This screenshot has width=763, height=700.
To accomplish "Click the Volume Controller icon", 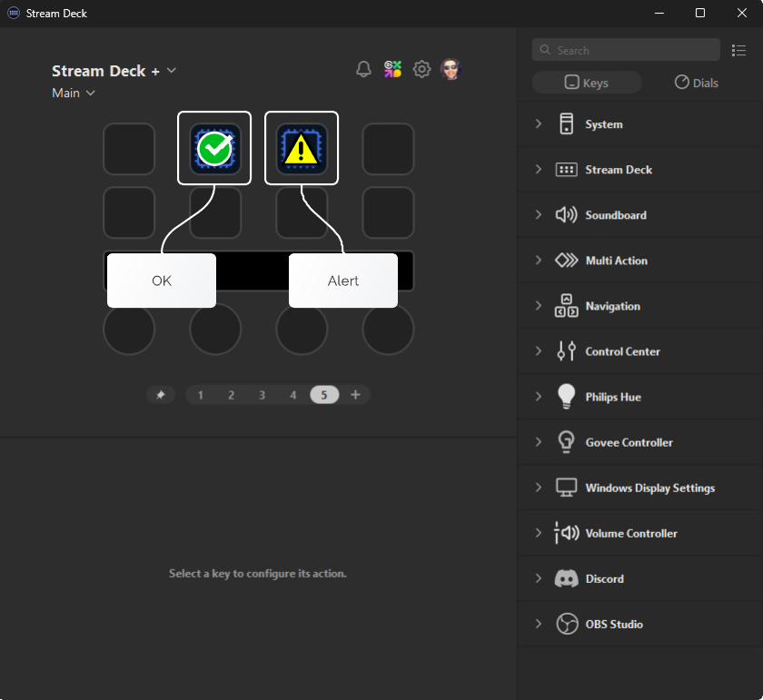I will click(x=566, y=533).
